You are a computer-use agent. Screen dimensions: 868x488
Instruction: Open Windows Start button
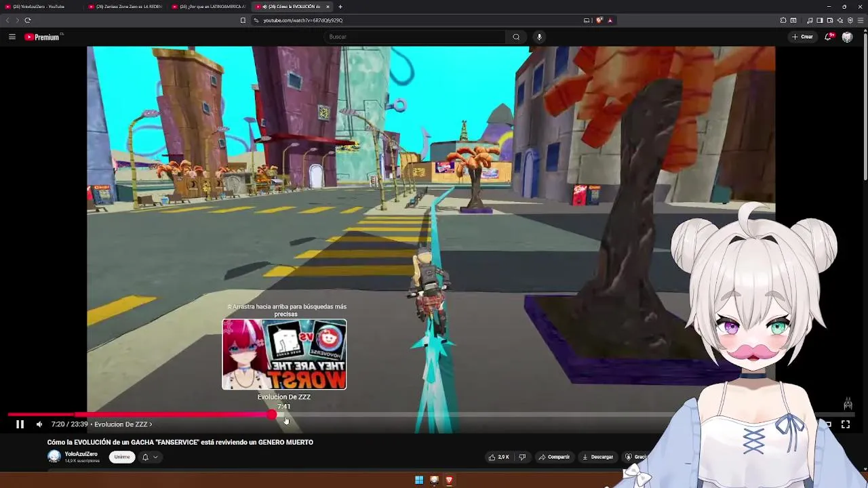tap(419, 481)
